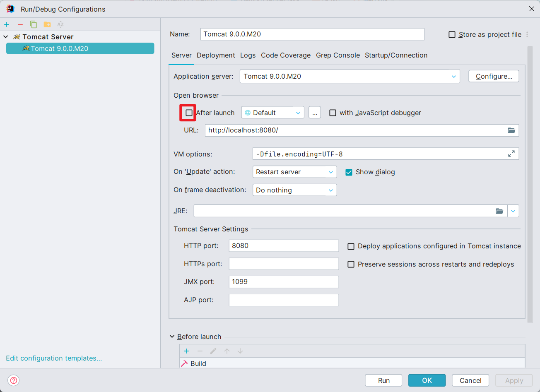Create a new configuration folder
Viewport: 540px width, 392px height.
47,24
